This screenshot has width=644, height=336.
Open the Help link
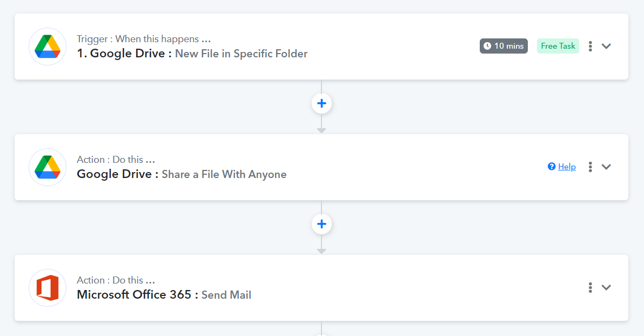(567, 167)
